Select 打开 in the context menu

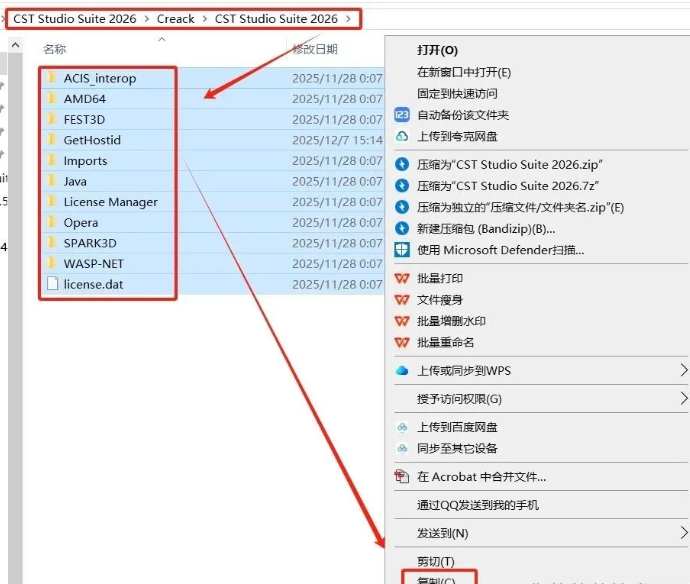(437, 51)
